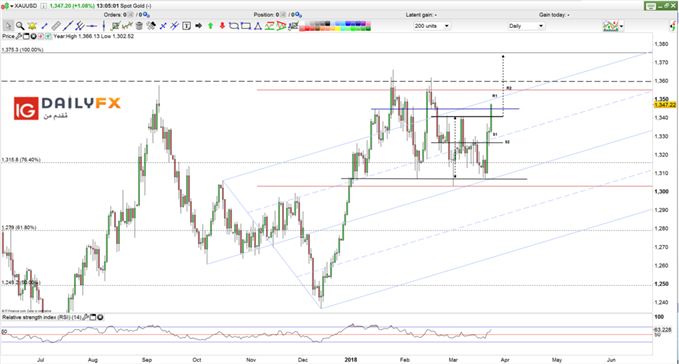The image size is (679, 364).
Task: Click the info icon next to XAUUSD
Action: [x=44, y=6]
